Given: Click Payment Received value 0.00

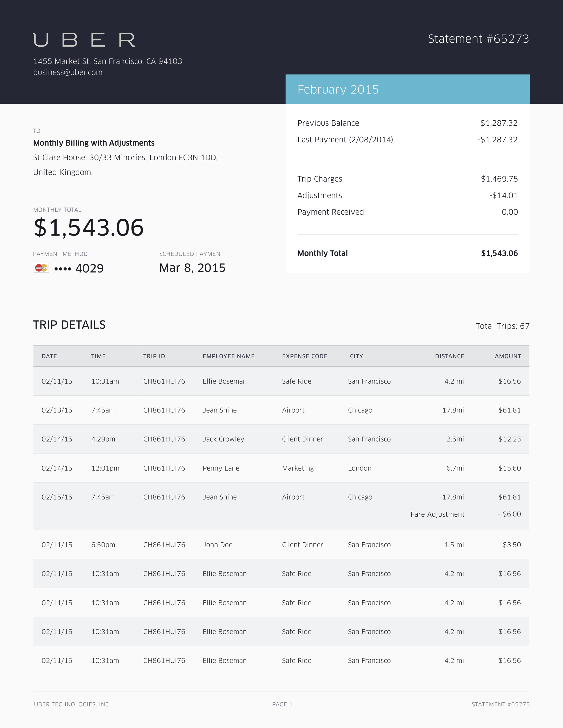Looking at the screenshot, I should 510,212.
